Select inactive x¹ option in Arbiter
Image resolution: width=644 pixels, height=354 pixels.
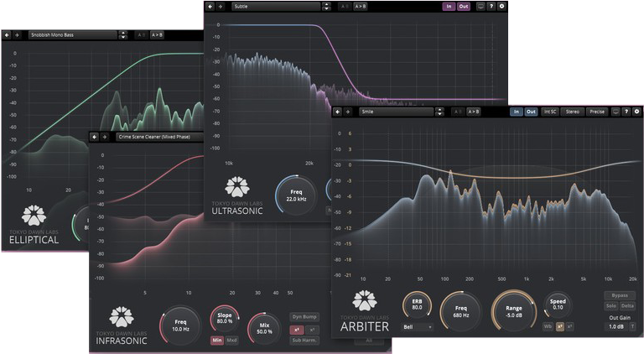tap(569, 327)
